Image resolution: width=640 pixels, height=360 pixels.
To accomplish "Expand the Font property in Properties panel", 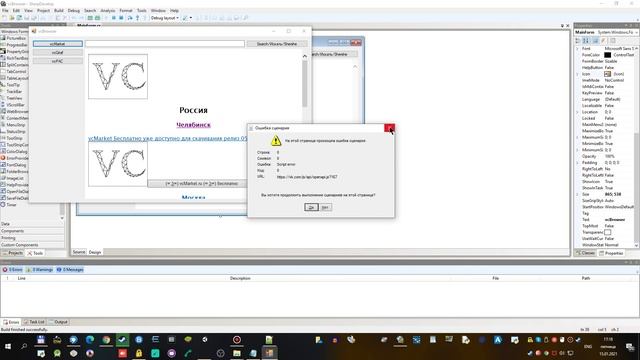I will point(578,49).
